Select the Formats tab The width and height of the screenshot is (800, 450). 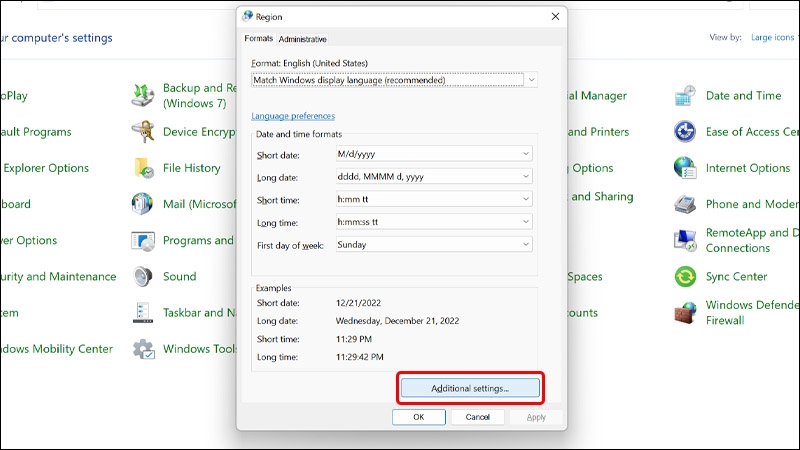click(258, 39)
